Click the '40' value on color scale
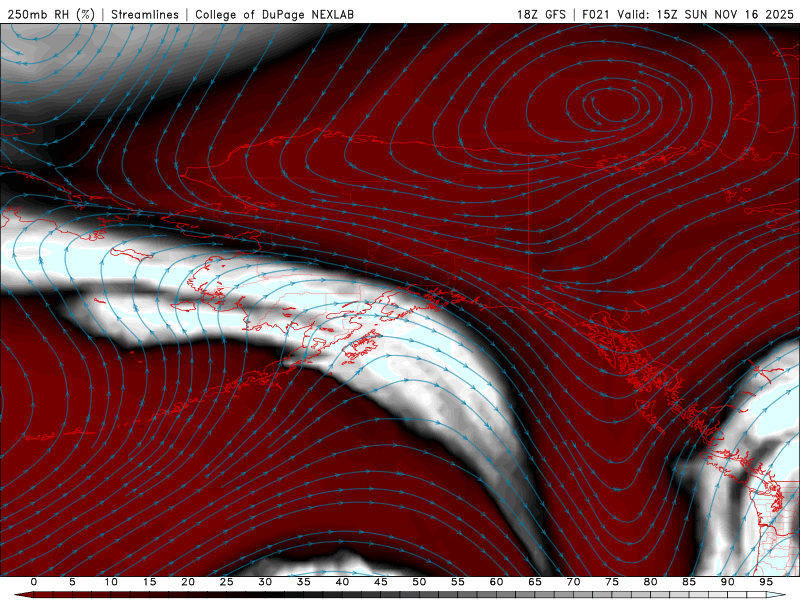The width and height of the screenshot is (800, 600). pyautogui.click(x=342, y=582)
